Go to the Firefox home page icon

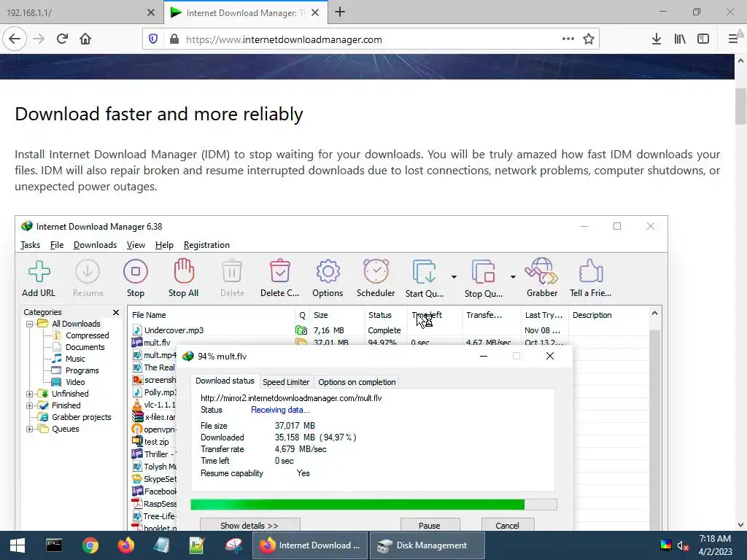(85, 39)
